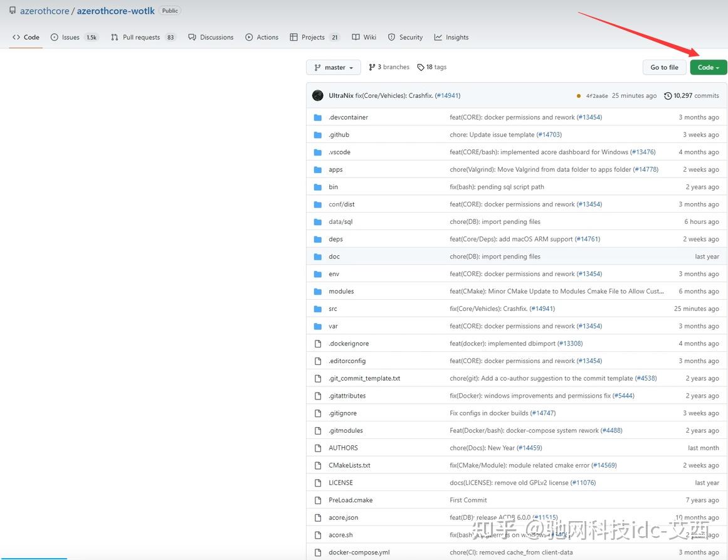Click the UltraNix author name
Viewport: 728px width, 560px height.
point(340,96)
